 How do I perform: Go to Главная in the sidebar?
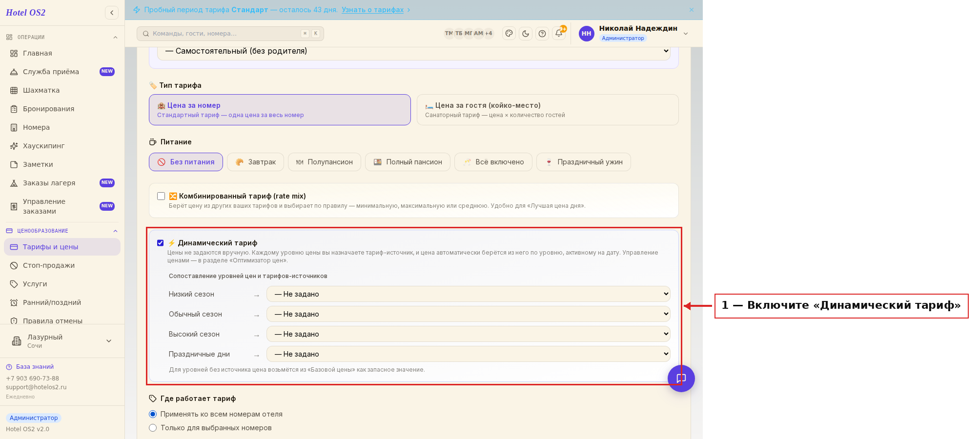click(x=62, y=53)
